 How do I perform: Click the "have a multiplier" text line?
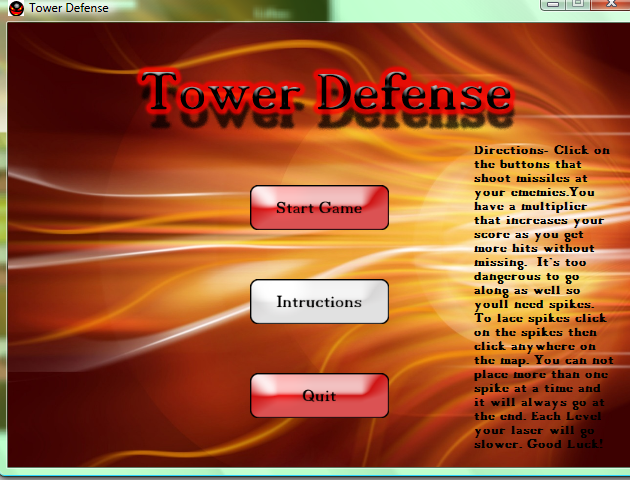[x=530, y=206]
